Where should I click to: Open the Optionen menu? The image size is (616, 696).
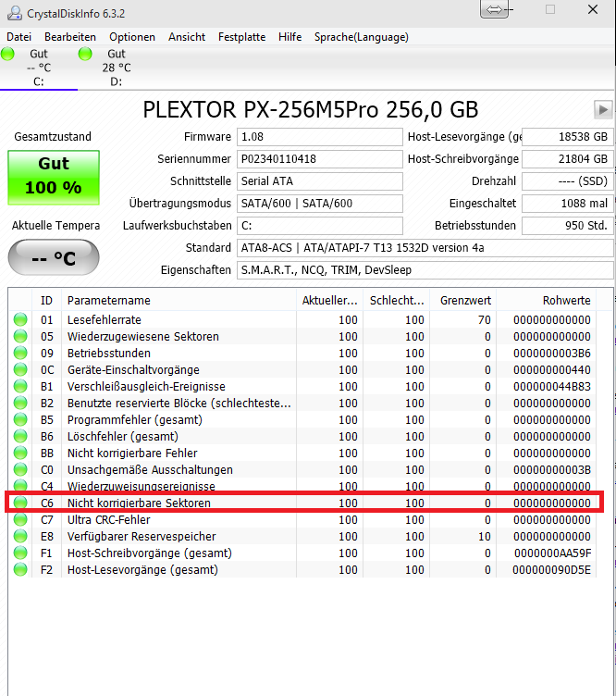click(132, 37)
